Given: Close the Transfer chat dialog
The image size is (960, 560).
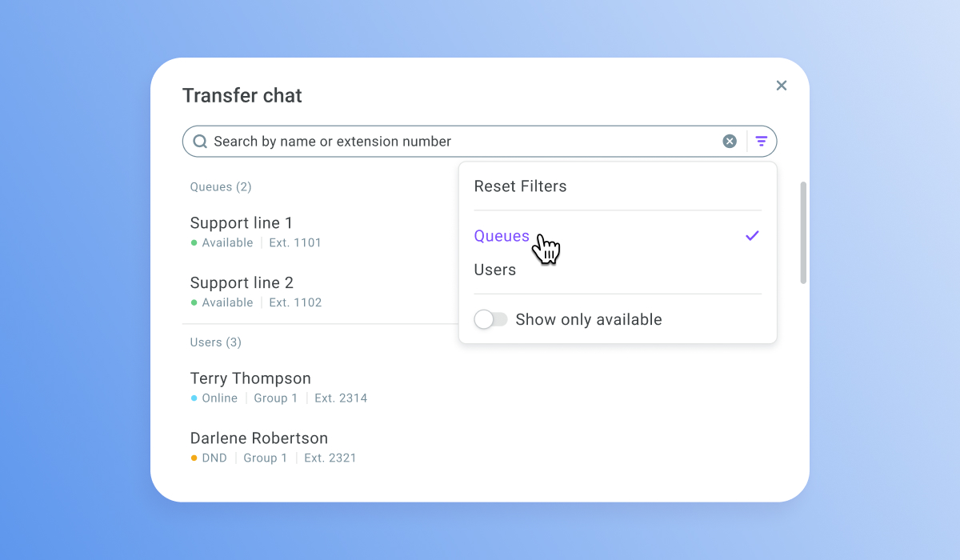Looking at the screenshot, I should (x=782, y=86).
